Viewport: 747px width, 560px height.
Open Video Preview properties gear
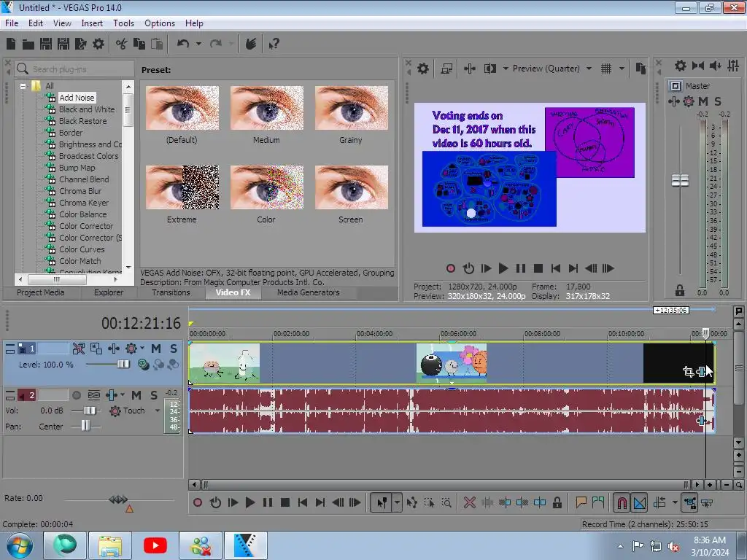(422, 69)
